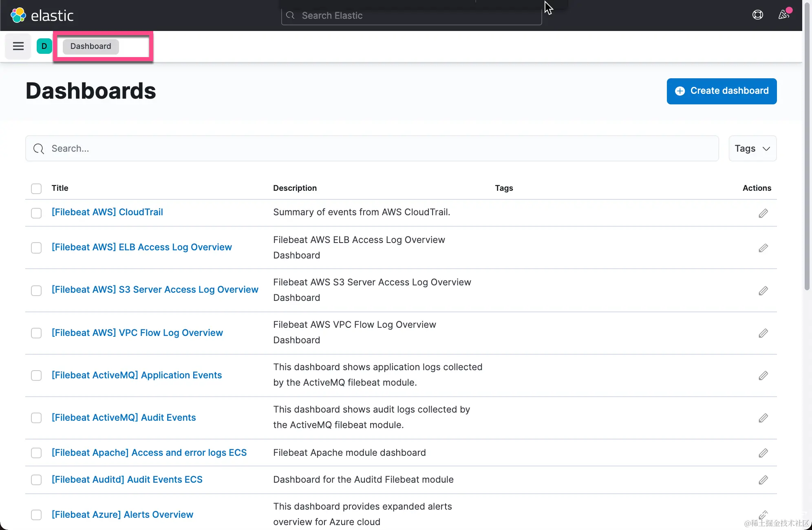Toggle the select-all checkbox in Title header
Image resolution: width=812 pixels, height=530 pixels.
tap(36, 188)
